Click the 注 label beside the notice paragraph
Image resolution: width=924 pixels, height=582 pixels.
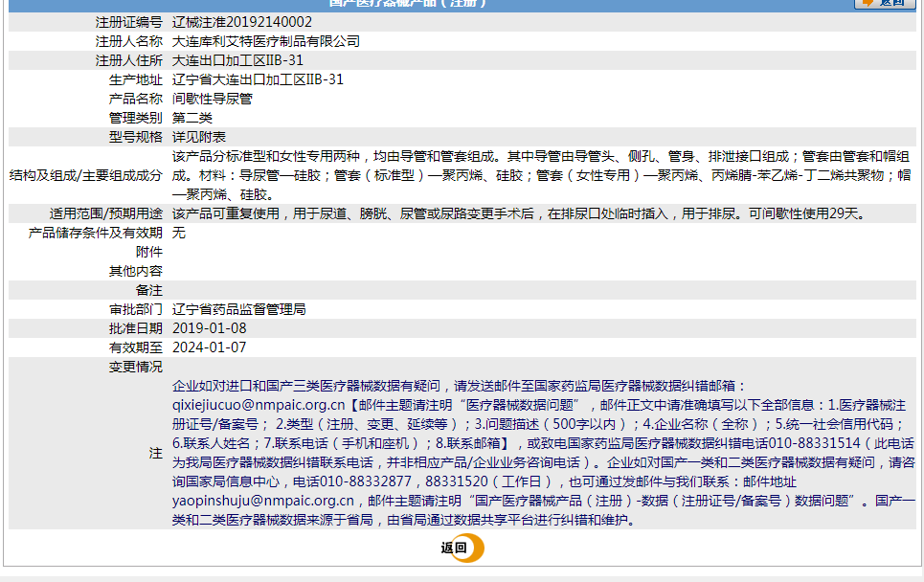click(155, 453)
